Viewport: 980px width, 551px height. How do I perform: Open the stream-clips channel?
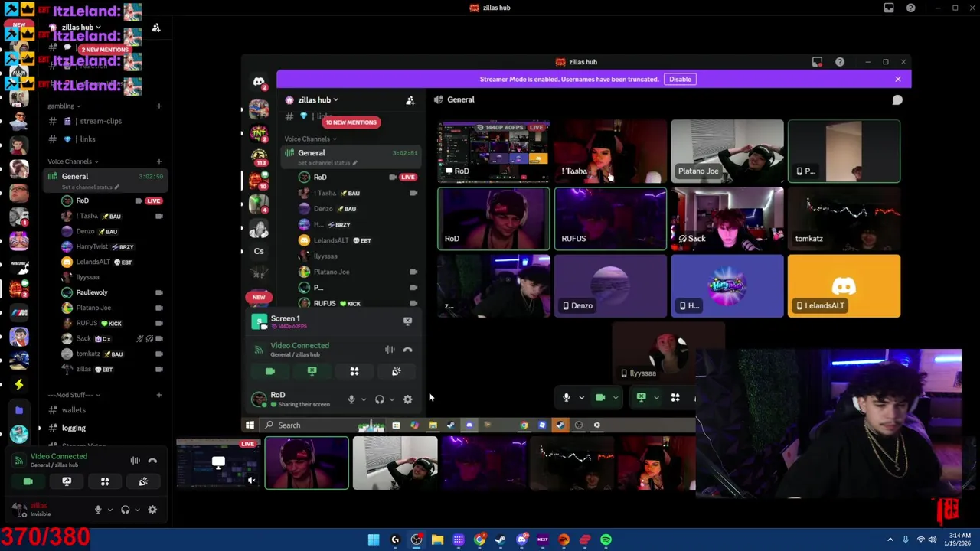pos(100,121)
